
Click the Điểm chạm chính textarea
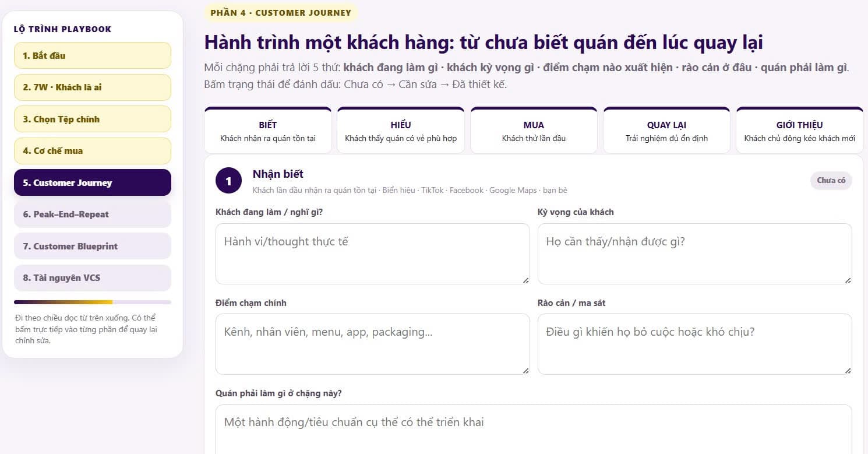pyautogui.click(x=373, y=344)
